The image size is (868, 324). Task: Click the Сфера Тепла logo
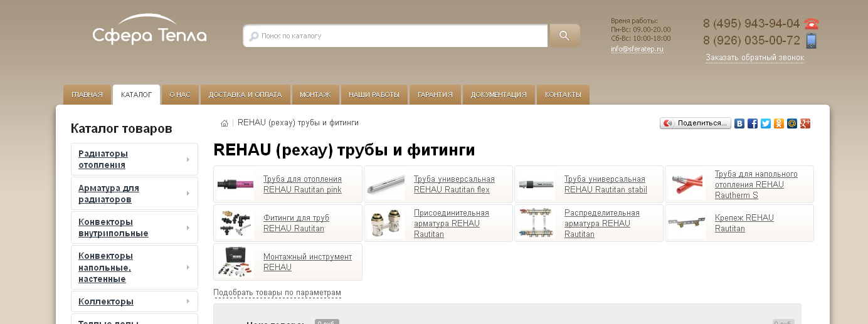[149, 29]
